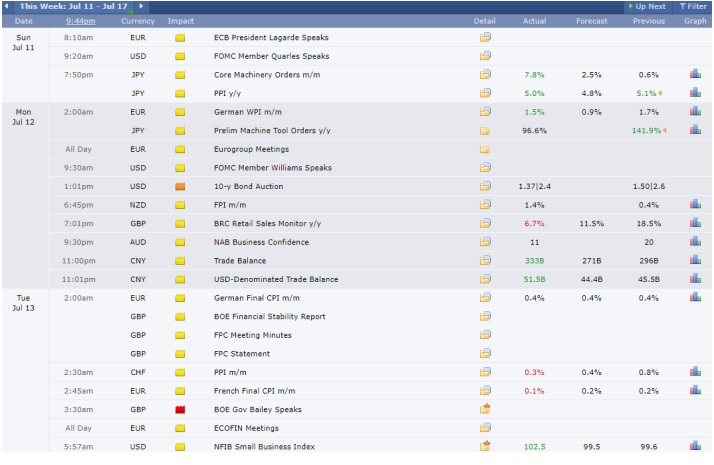Open detail folder for FPC Meeting Minutes
The height and width of the screenshot is (465, 714).
(485, 335)
